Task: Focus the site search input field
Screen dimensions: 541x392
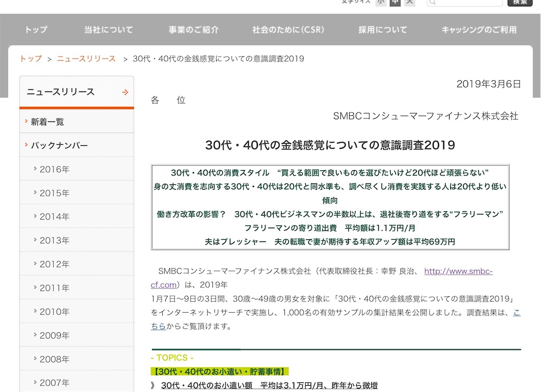Action: (464, 3)
